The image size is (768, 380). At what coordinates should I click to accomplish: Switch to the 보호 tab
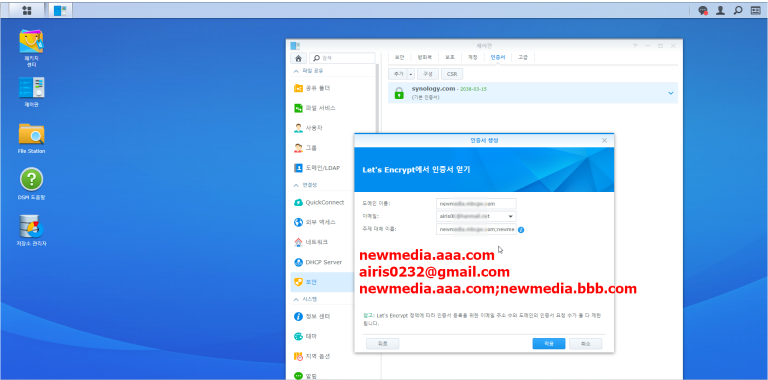[450, 57]
